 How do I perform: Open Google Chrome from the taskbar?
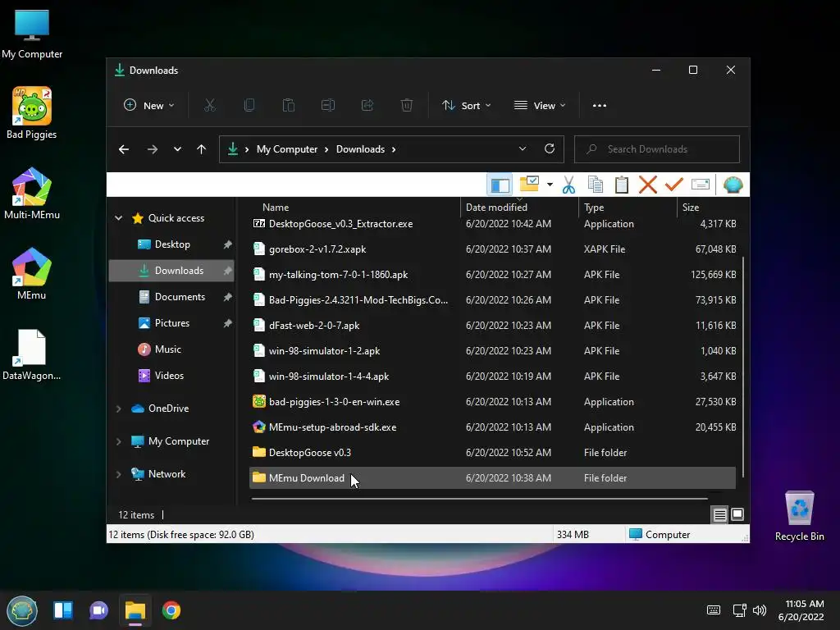coord(171,610)
